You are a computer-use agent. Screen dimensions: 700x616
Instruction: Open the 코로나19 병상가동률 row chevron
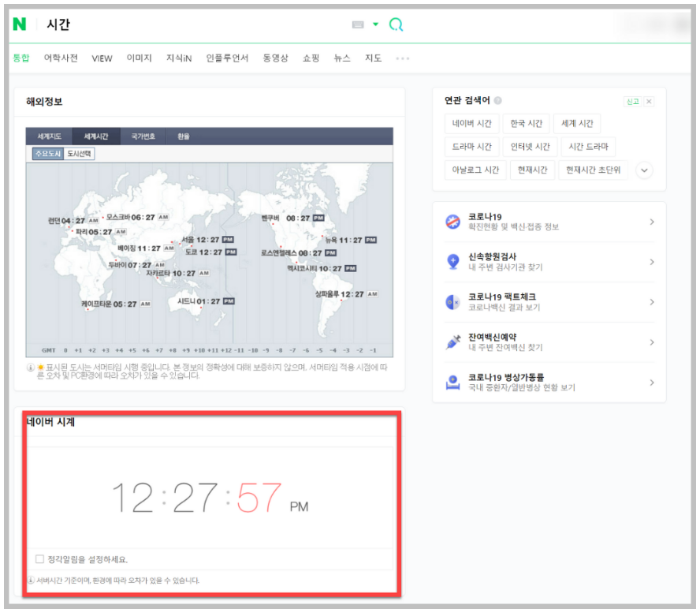pyautogui.click(x=652, y=383)
